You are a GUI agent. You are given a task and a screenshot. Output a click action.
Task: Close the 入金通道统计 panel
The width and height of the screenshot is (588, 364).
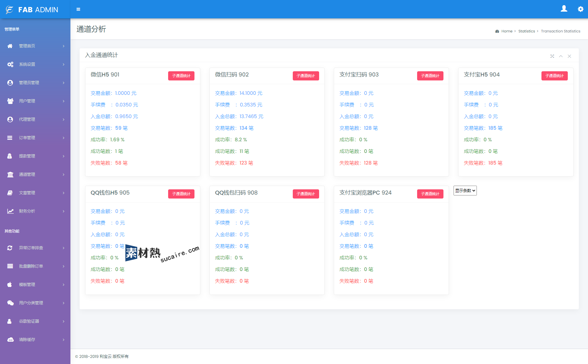coord(569,56)
